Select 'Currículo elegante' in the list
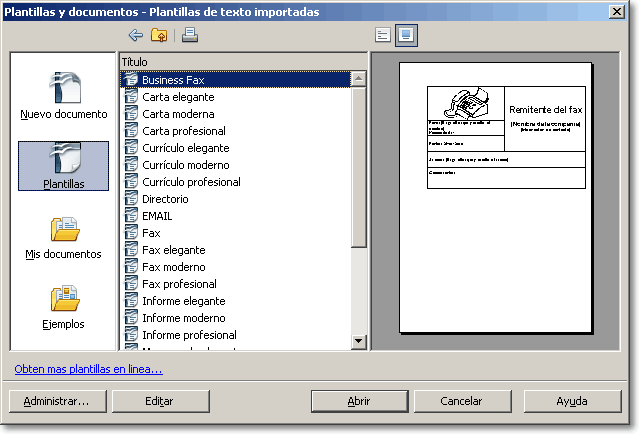This screenshot has width=639, height=434. click(x=186, y=148)
